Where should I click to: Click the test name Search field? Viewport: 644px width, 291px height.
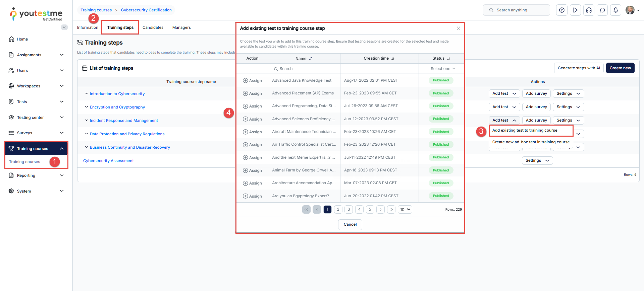pyautogui.click(x=304, y=69)
